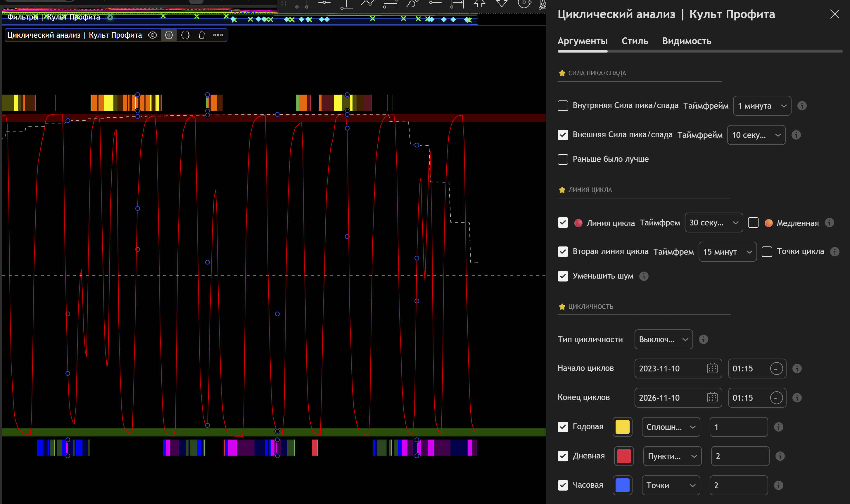This screenshot has height=504, width=850.
Task: Delete indicator using trash icon
Action: tap(202, 35)
